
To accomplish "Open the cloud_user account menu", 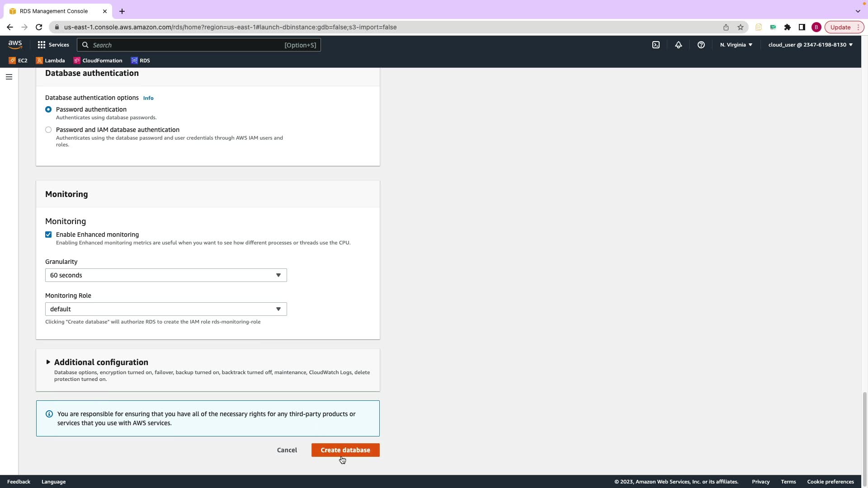I will [810, 45].
